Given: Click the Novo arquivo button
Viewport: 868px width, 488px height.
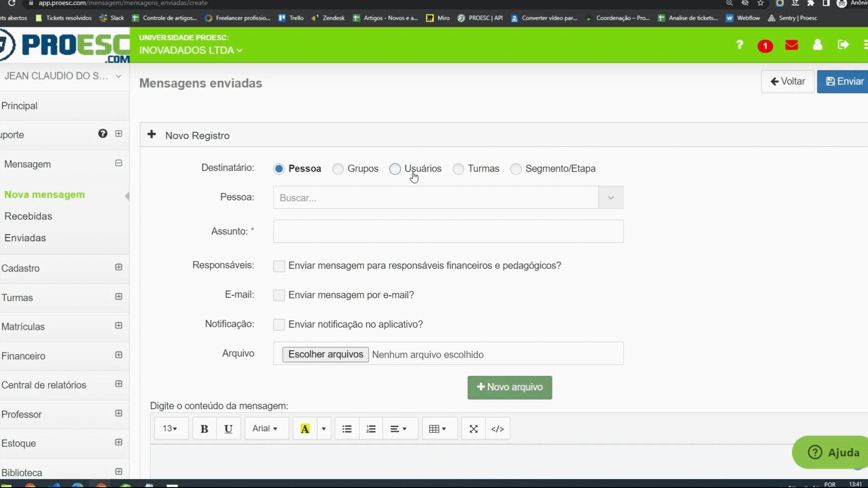Looking at the screenshot, I should (x=509, y=387).
